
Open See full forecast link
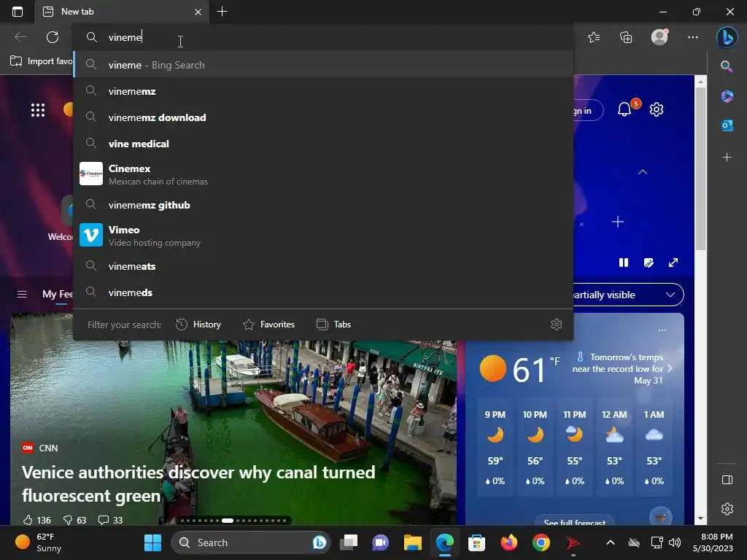[x=575, y=522]
